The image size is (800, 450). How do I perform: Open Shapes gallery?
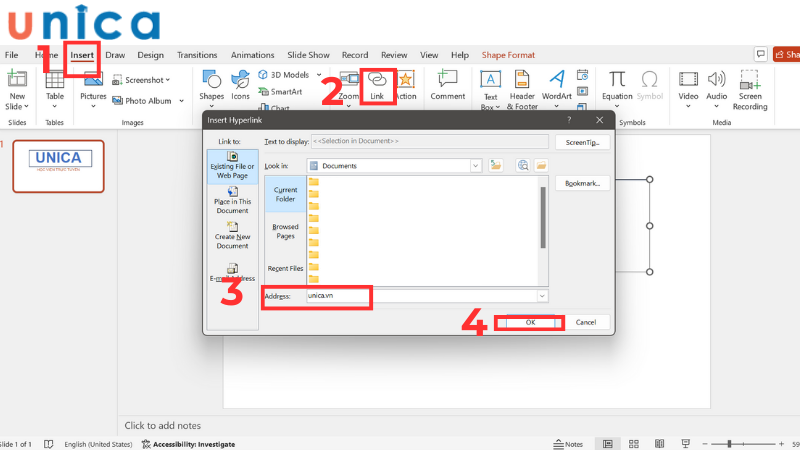[x=211, y=87]
